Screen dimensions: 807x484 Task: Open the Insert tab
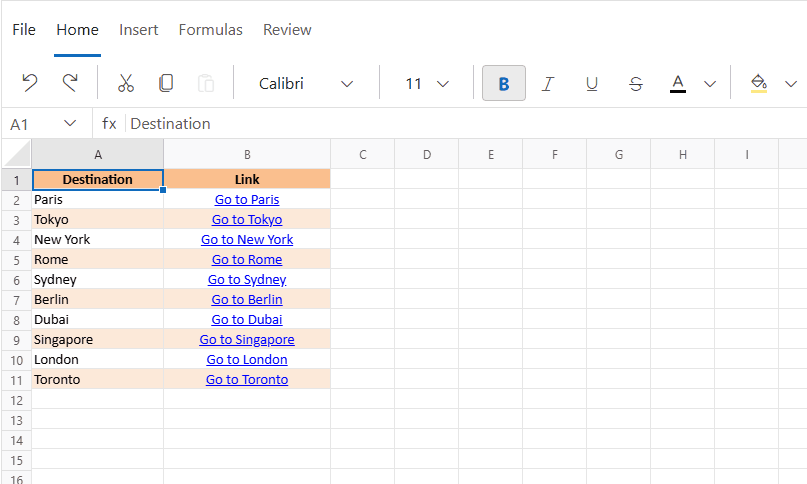tap(139, 30)
